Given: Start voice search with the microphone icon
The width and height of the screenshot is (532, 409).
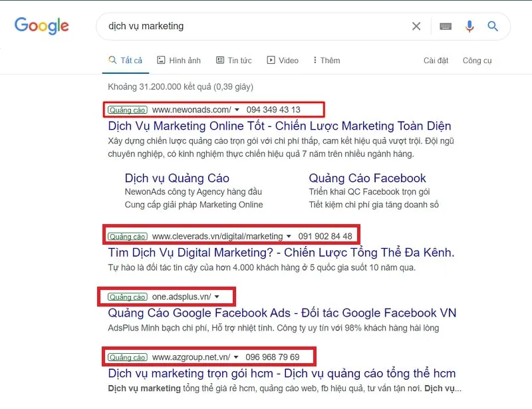Looking at the screenshot, I should [x=469, y=26].
